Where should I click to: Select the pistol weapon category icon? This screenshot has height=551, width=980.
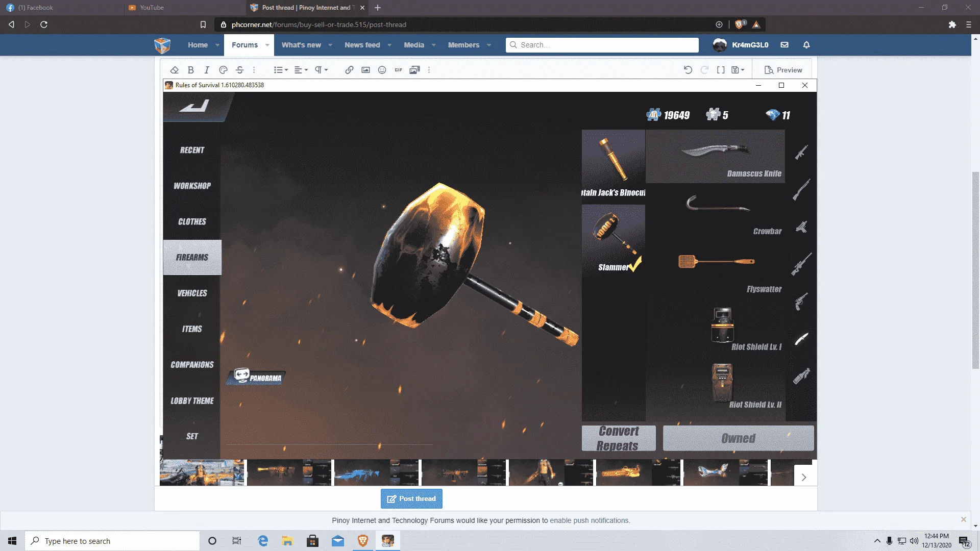(x=801, y=302)
